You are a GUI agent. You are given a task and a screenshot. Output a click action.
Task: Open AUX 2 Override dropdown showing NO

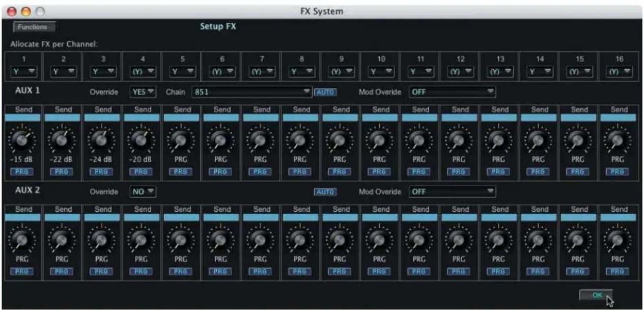[143, 192]
